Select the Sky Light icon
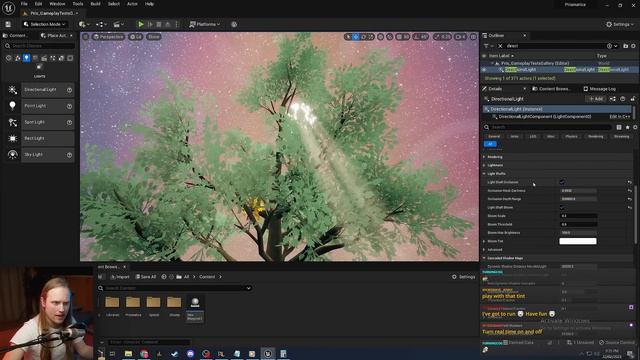 tap(13, 155)
